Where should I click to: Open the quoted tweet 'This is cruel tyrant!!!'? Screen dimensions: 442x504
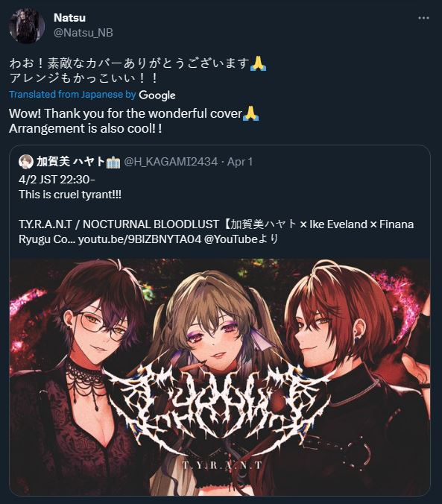click(x=70, y=195)
